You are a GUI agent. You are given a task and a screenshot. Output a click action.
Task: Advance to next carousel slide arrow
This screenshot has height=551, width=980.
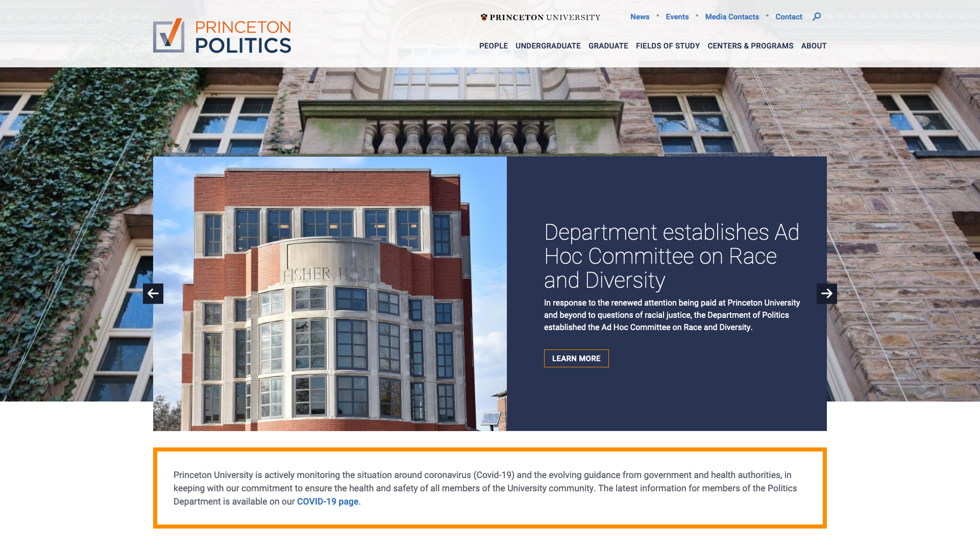click(827, 294)
